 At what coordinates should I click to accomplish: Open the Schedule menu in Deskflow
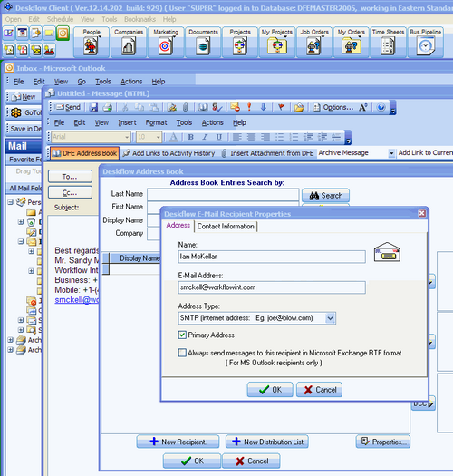(60, 19)
